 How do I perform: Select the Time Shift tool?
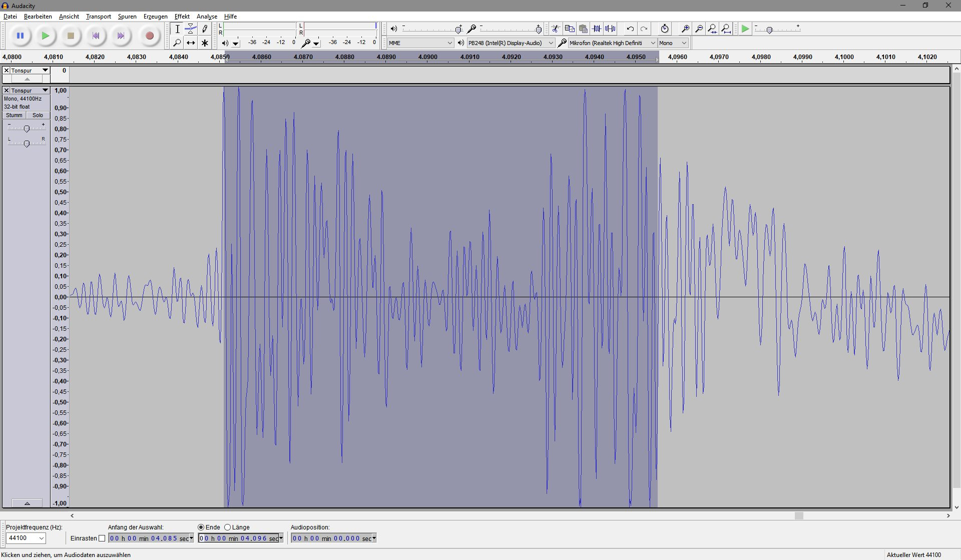[191, 43]
